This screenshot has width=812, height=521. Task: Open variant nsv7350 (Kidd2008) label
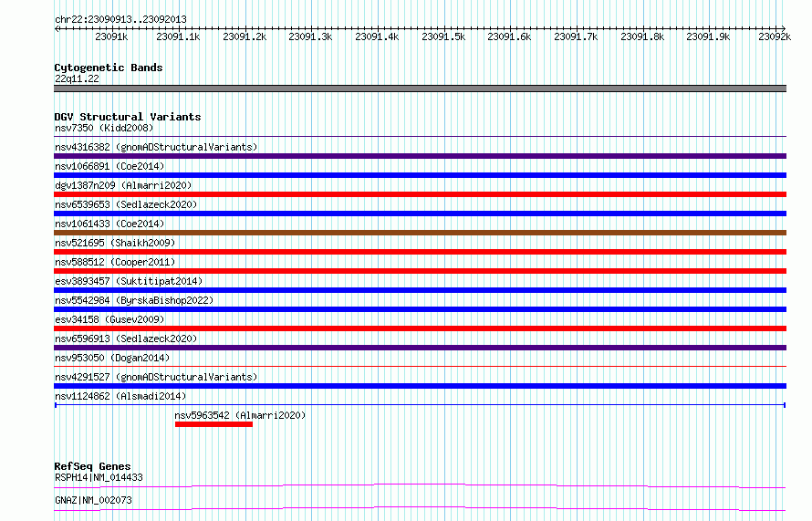[x=104, y=128]
